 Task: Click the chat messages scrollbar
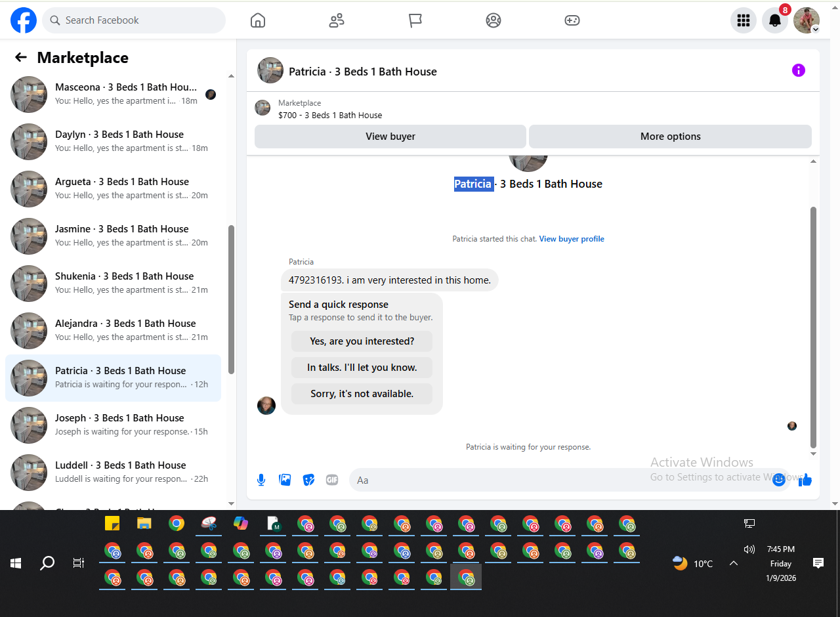[814, 327]
